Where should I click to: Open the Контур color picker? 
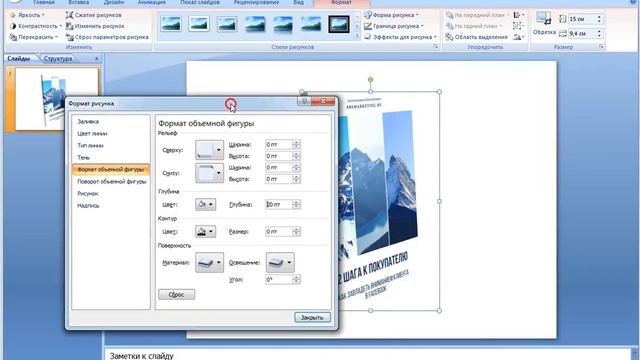click(x=205, y=232)
